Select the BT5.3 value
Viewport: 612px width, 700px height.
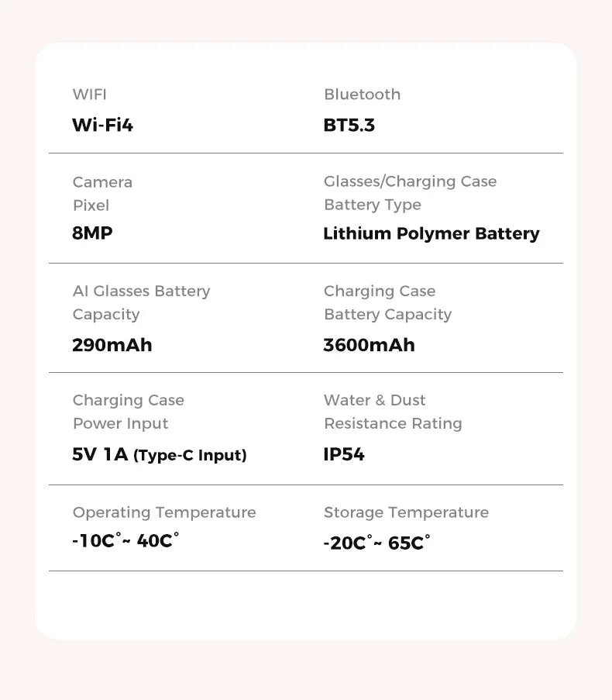click(x=349, y=125)
